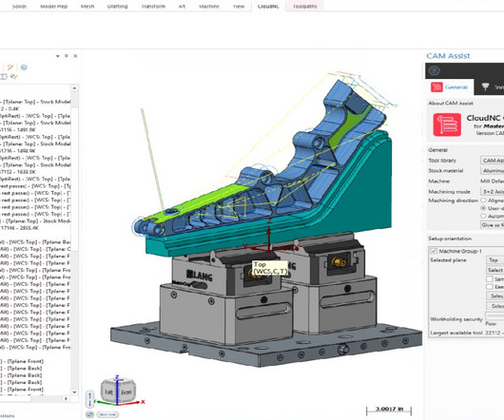Click the circular view reset icon below cube
Image resolution: width=504 pixels, height=420 pixels.
click(90, 414)
